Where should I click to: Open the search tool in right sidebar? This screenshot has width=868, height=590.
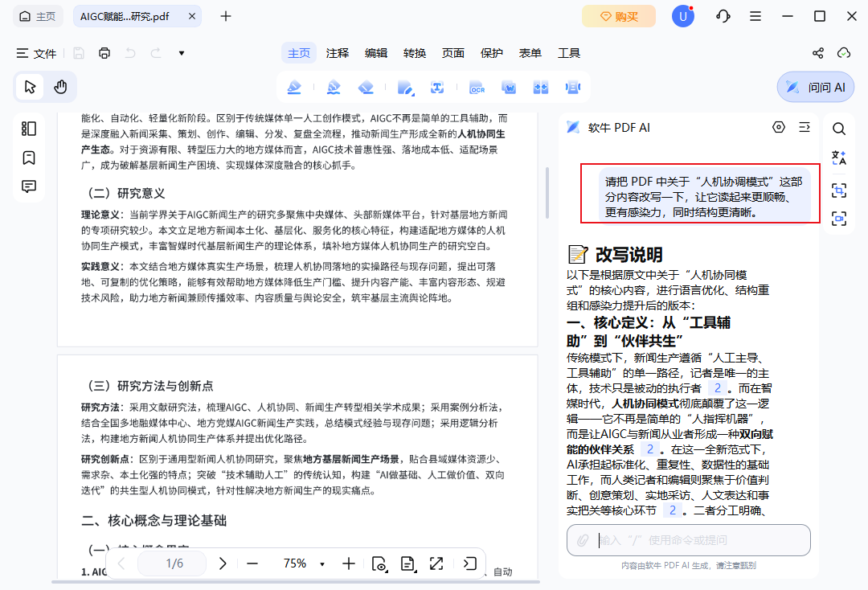(x=838, y=129)
